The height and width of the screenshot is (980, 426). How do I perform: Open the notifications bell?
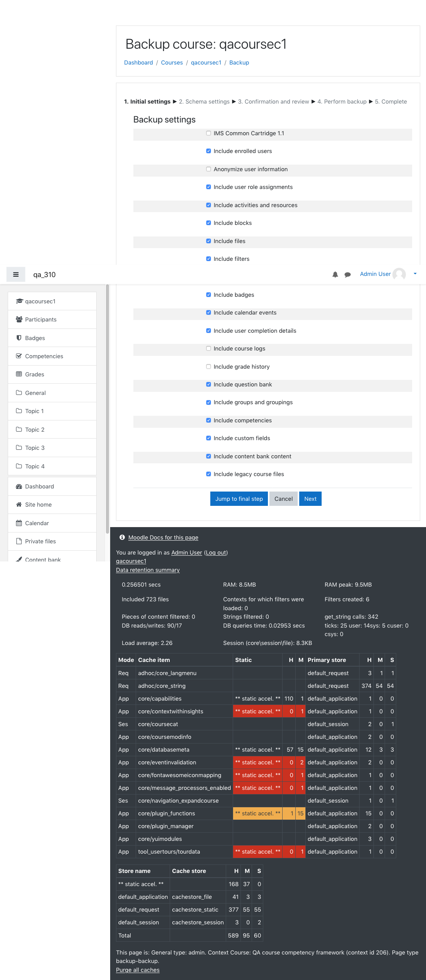[335, 274]
